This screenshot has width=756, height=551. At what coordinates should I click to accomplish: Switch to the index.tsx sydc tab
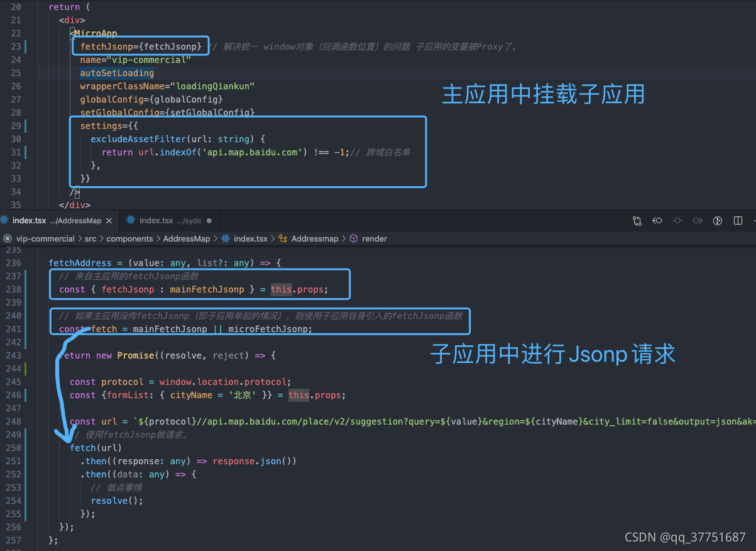click(x=170, y=221)
